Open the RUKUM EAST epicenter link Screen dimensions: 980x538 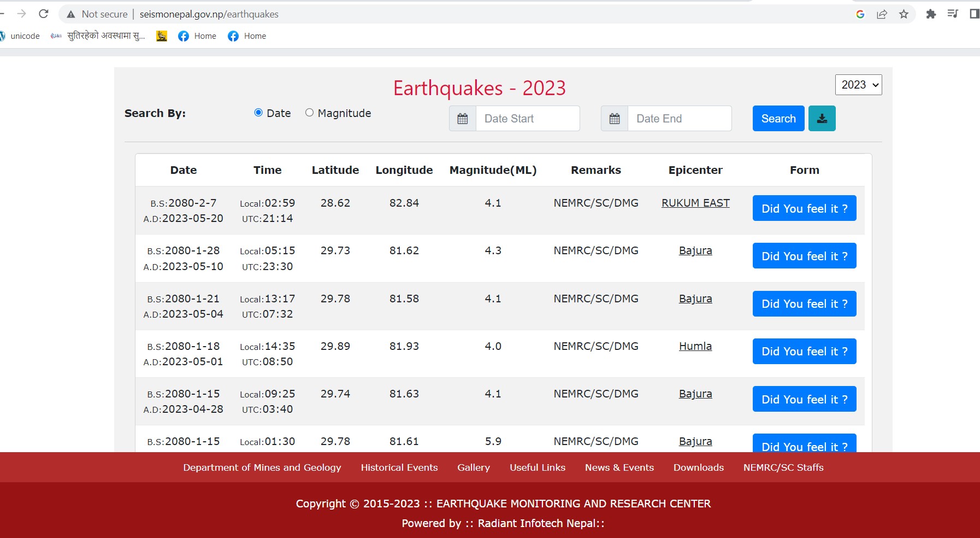coord(695,203)
